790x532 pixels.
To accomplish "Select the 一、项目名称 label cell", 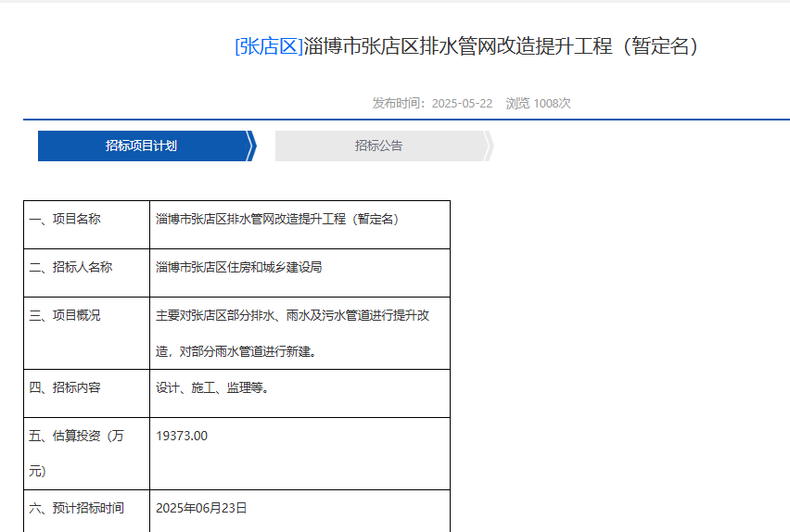I will tap(86, 224).
